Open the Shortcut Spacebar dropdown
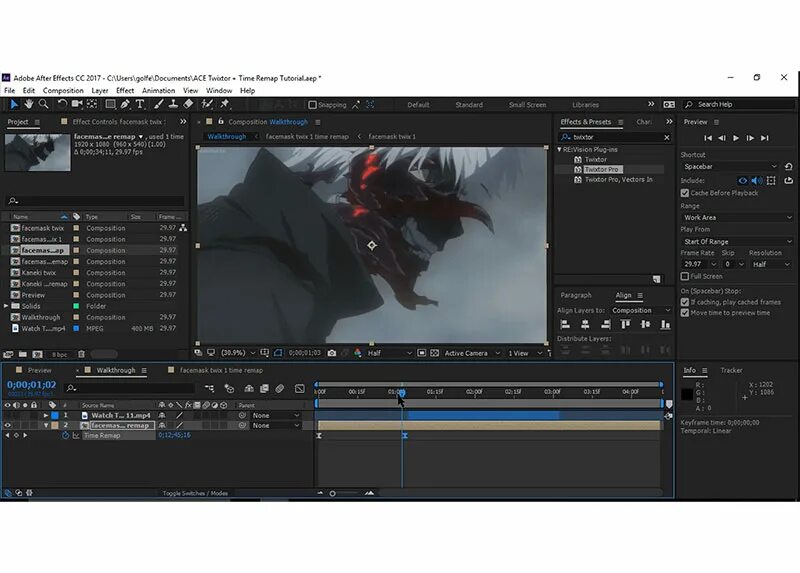The width and height of the screenshot is (800, 573). [729, 167]
